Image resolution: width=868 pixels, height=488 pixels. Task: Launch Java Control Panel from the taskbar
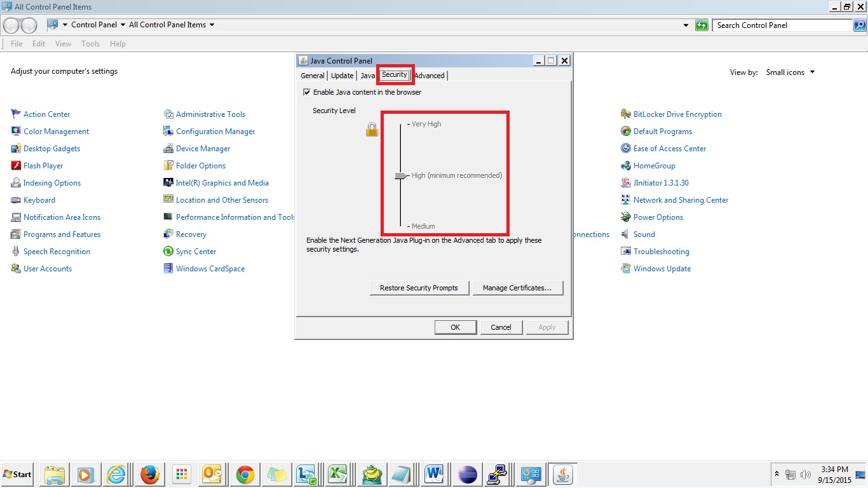point(562,474)
